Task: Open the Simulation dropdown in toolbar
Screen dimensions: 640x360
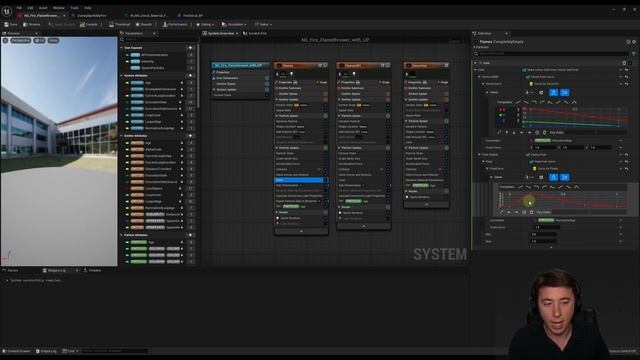Action: pos(234,24)
